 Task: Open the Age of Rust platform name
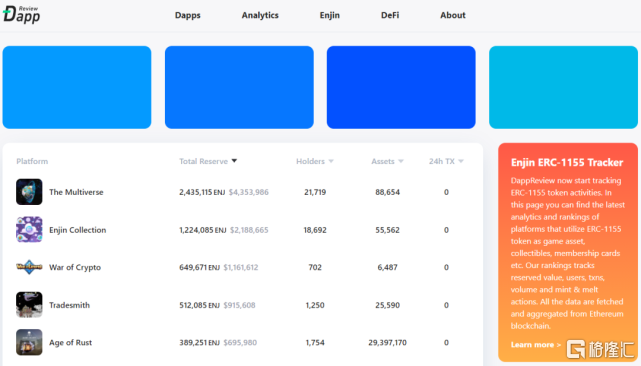click(70, 342)
